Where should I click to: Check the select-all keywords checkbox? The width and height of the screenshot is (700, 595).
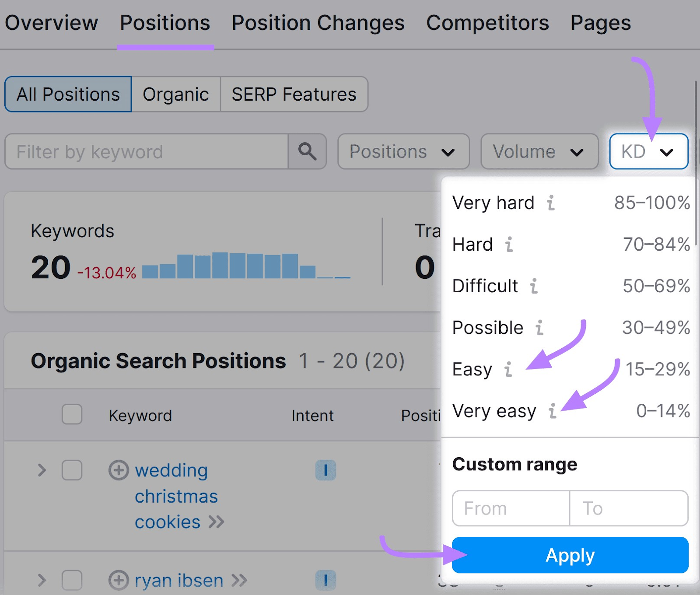pos(72,415)
